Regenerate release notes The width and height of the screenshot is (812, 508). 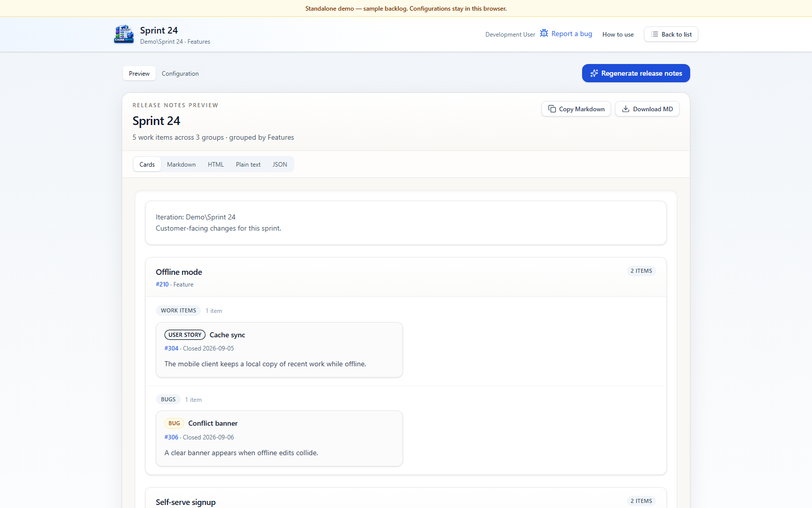[636, 73]
